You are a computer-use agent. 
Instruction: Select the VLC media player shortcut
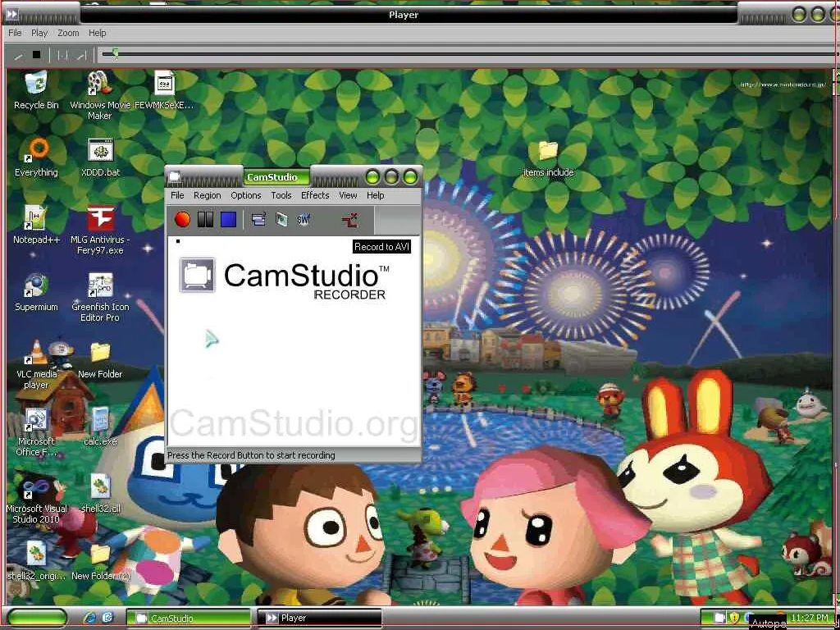[36, 365]
